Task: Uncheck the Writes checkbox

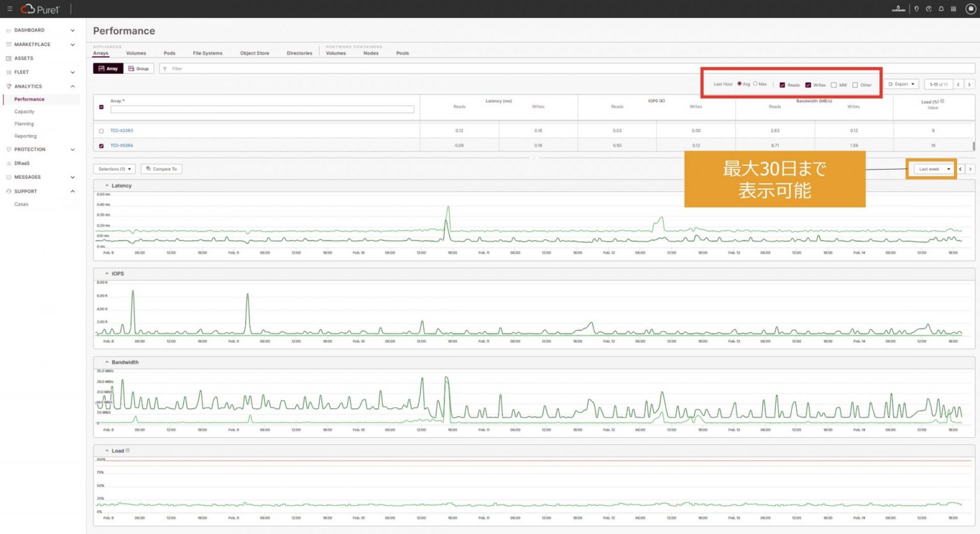Action: coord(808,84)
